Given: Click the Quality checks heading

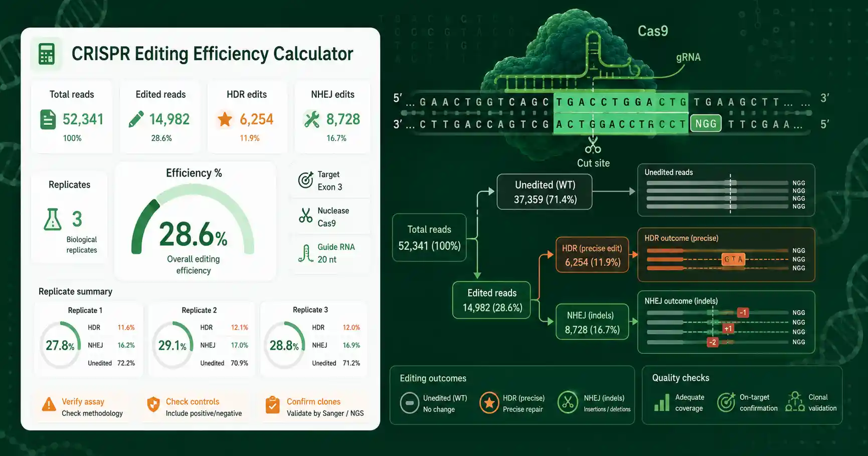Looking at the screenshot, I should 680,378.
